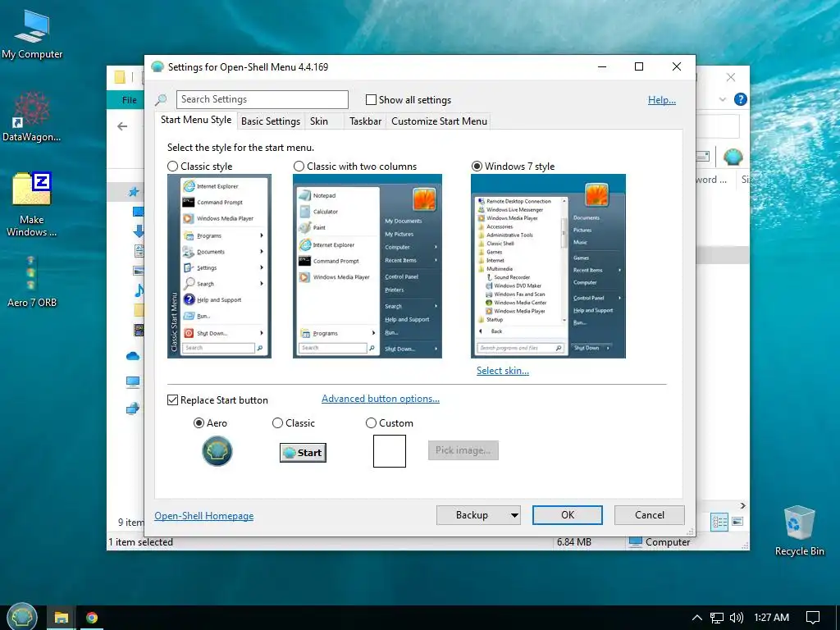This screenshot has width=840, height=630.
Task: Click Explorer back arrow button
Action: 123,126
